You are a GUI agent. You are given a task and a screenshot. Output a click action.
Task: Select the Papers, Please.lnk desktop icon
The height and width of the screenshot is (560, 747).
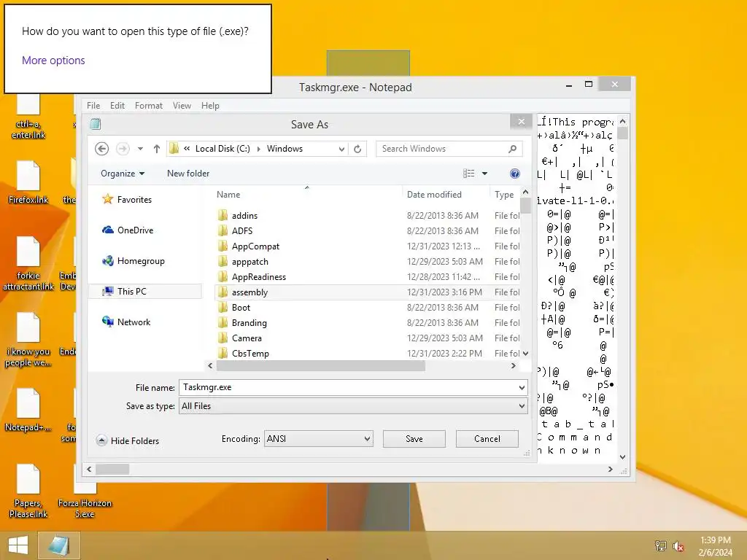pyautogui.click(x=28, y=491)
